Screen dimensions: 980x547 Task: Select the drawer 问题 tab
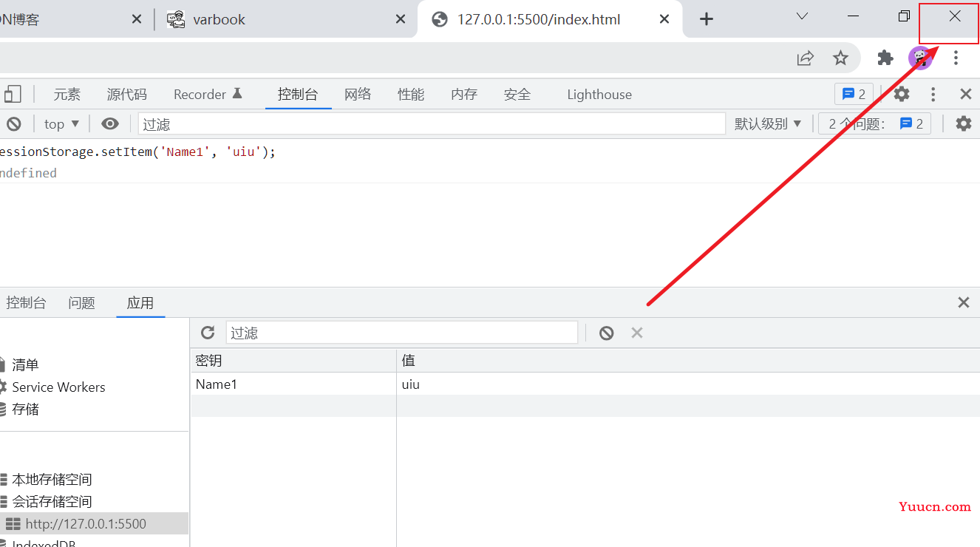[82, 302]
